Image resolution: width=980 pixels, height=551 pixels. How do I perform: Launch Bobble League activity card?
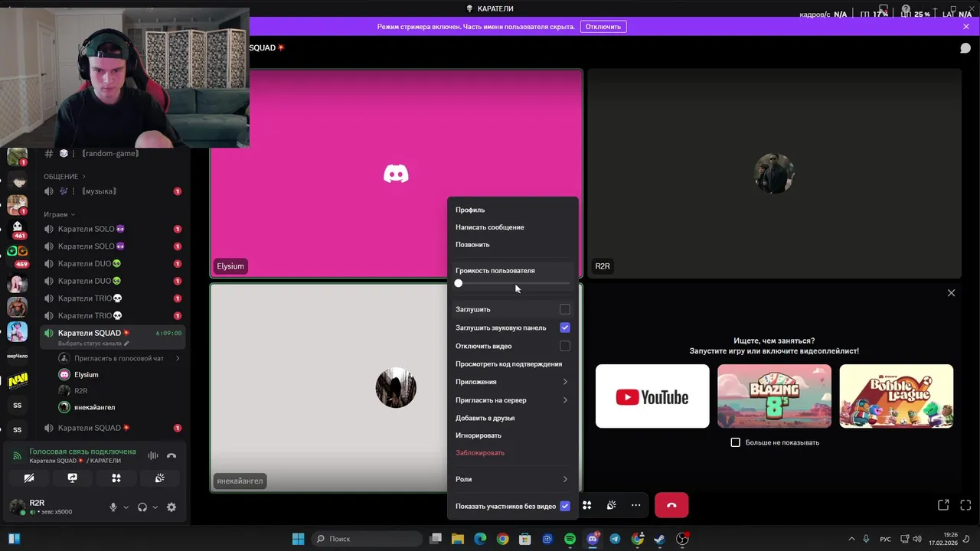897,396
